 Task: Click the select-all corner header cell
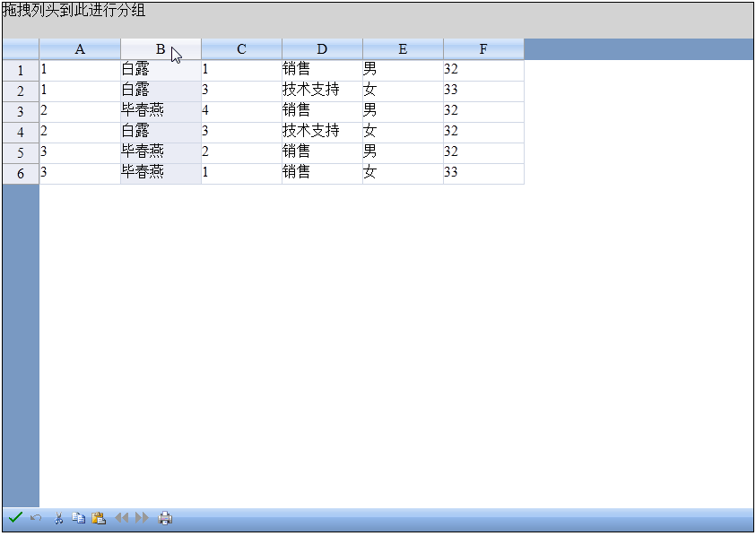21,49
